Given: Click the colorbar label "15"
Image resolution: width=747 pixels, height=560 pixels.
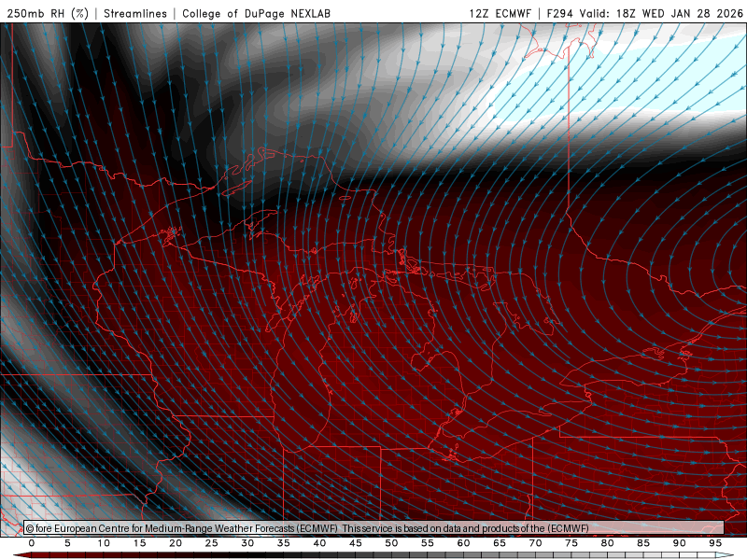Looking at the screenshot, I should (x=139, y=543).
